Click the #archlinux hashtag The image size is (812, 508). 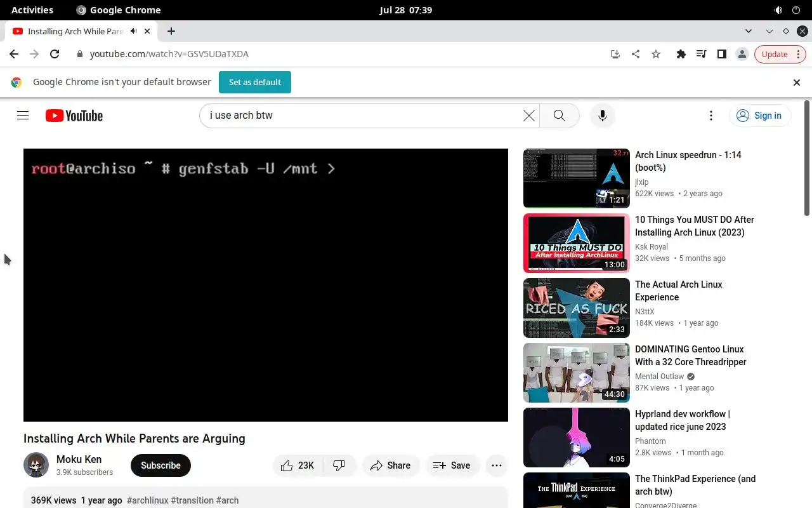point(148,500)
